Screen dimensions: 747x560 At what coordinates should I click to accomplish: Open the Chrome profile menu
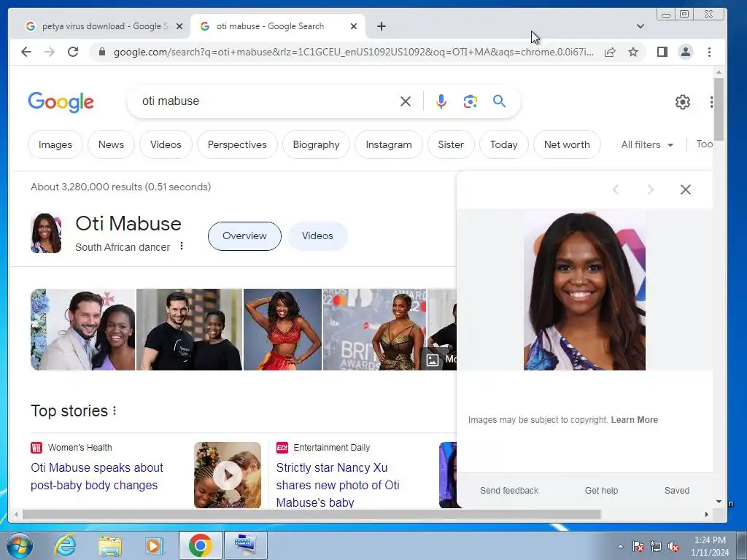click(x=686, y=52)
